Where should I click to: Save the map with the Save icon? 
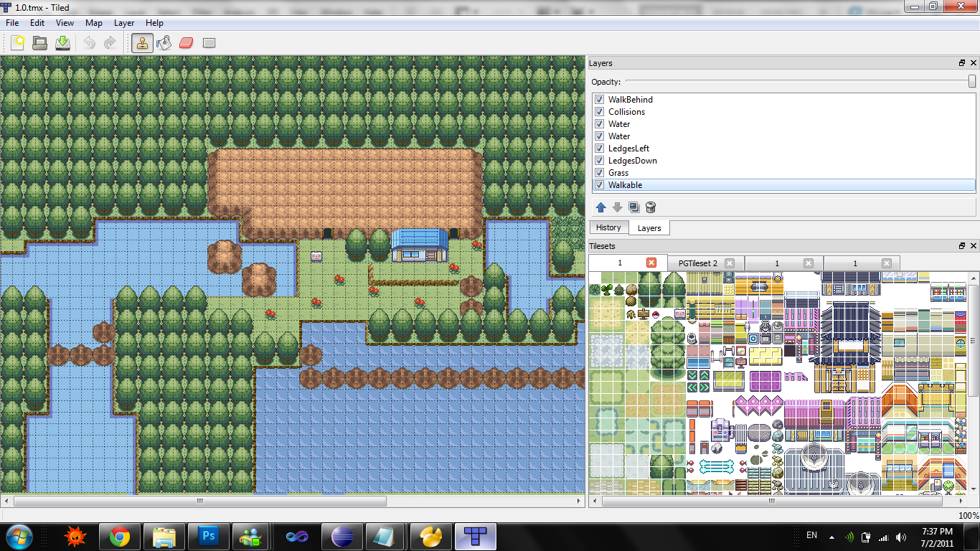(x=62, y=43)
